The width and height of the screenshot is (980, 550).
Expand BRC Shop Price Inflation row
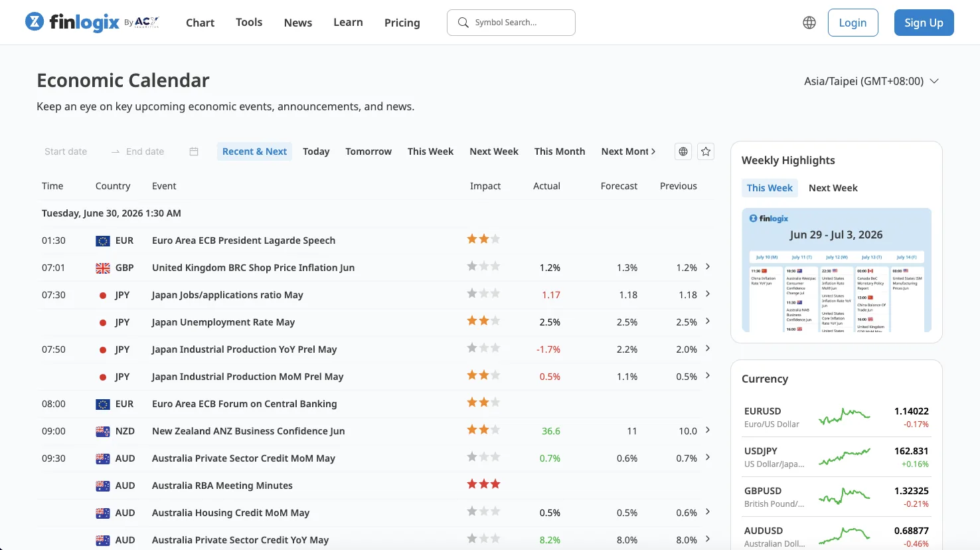(x=708, y=266)
